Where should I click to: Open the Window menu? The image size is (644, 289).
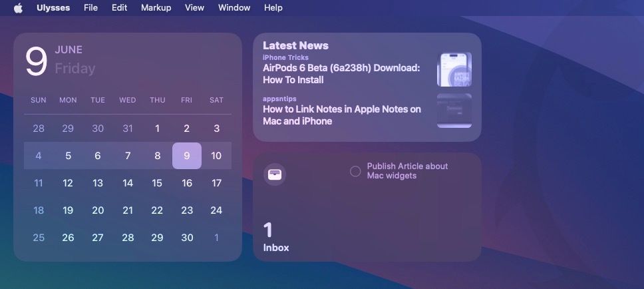[234, 8]
